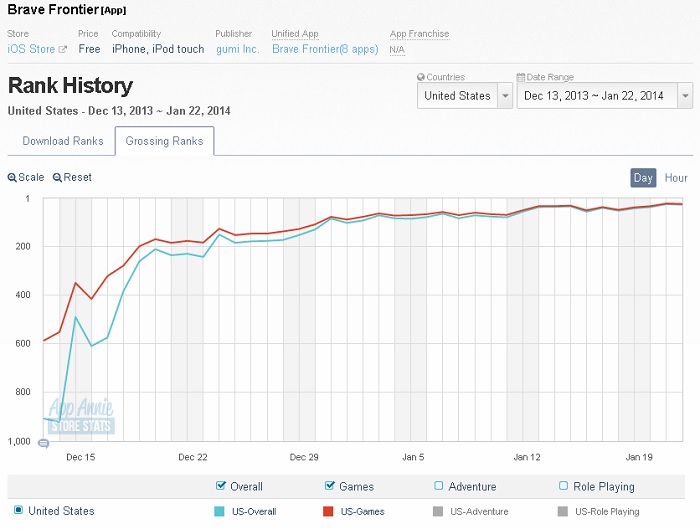Screen dimensions: 700x529
Task: Switch chart to Hour view
Action: point(676,178)
